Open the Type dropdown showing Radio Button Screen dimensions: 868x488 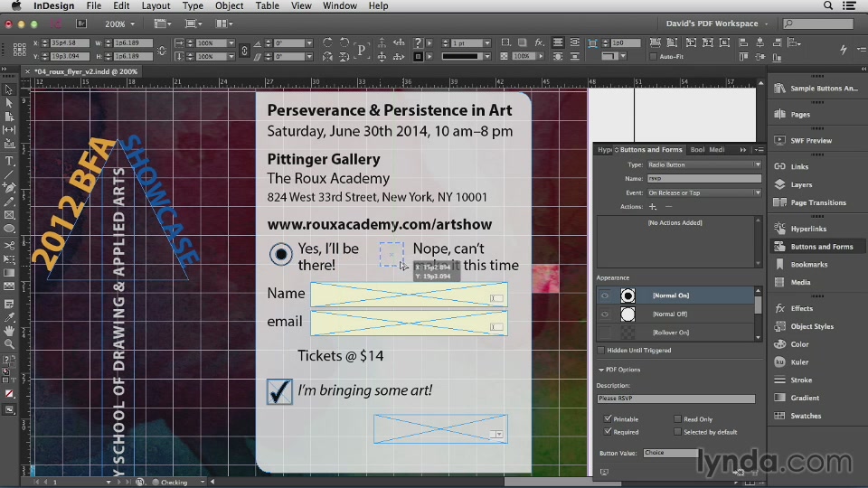click(x=703, y=164)
